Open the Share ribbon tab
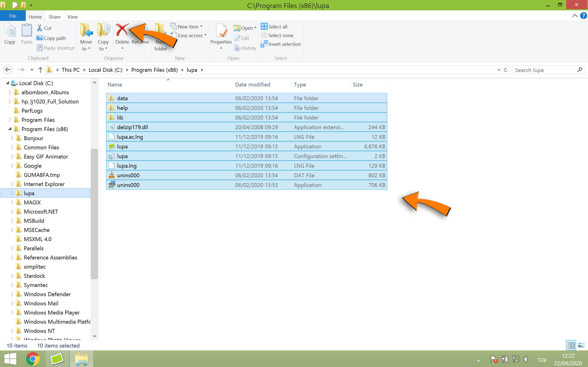 (54, 17)
